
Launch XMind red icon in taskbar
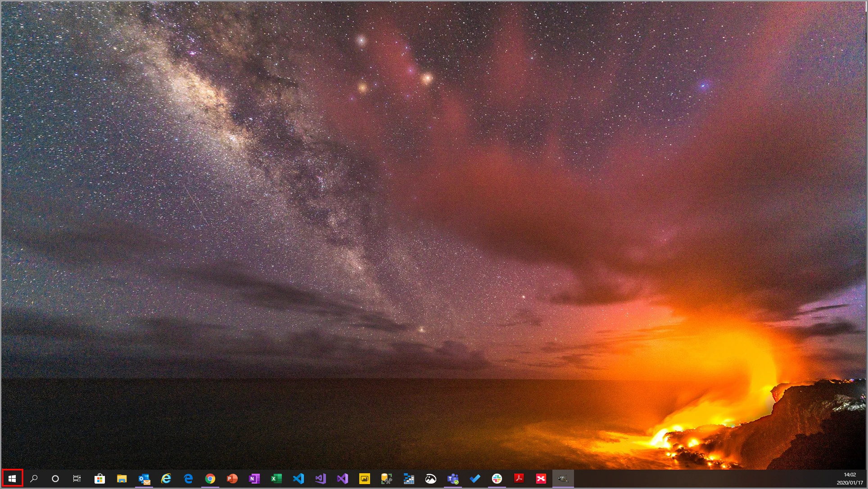point(541,479)
